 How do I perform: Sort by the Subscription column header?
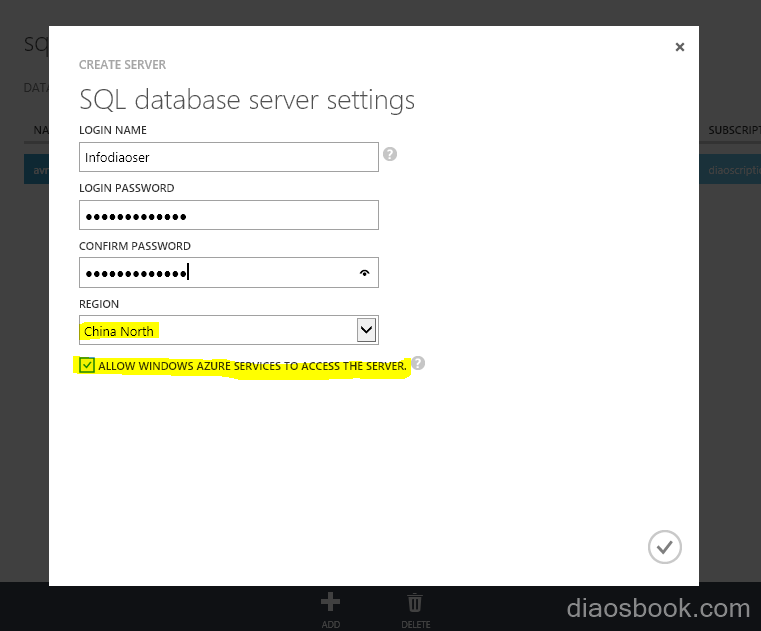733,130
